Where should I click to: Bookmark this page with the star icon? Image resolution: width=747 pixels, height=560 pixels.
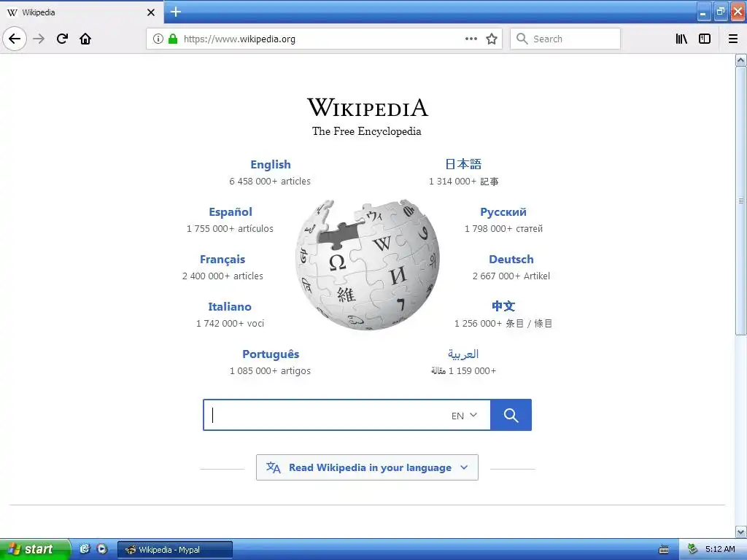tap(492, 39)
